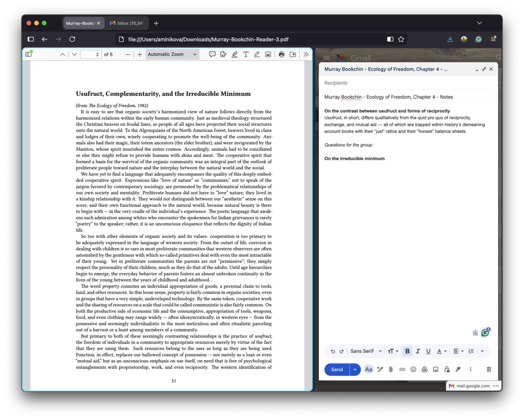Select the highlighter tool in the PDF toolbar
The height and width of the screenshot is (420, 524).
[x=235, y=54]
